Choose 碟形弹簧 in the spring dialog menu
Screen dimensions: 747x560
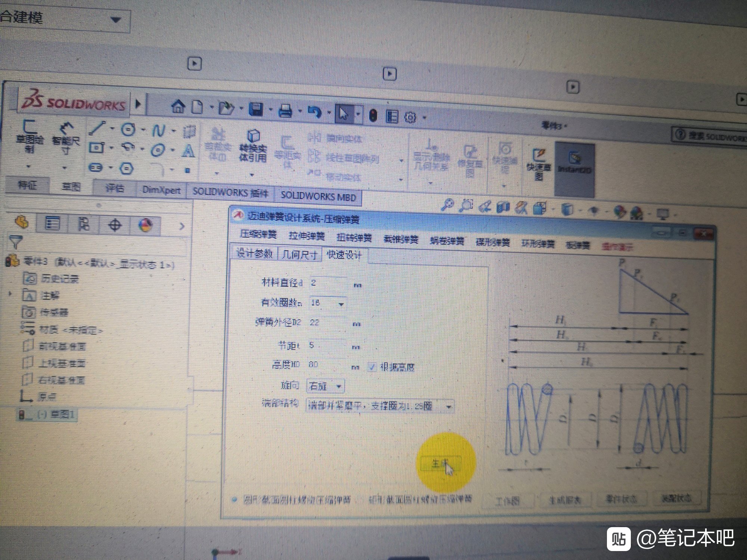tap(493, 242)
